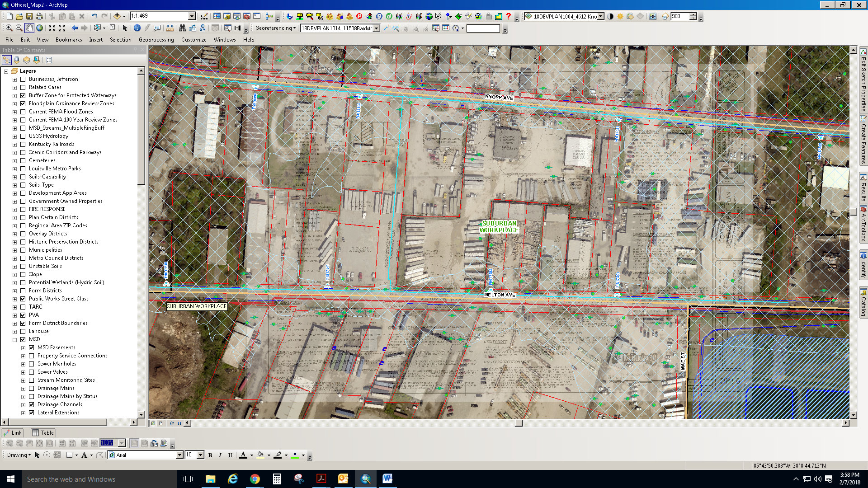
Task: Activate the Identify tool
Action: (137, 28)
